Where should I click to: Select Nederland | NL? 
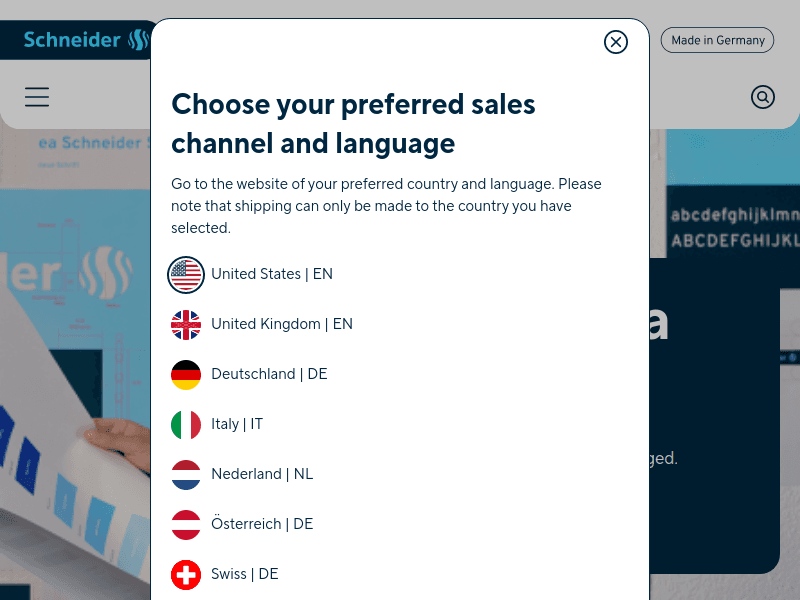click(x=262, y=474)
